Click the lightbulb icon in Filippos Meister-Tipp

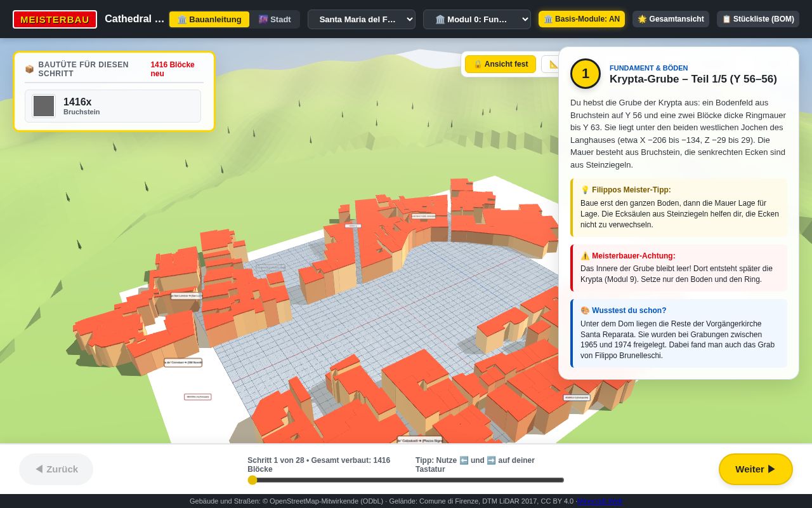click(585, 190)
